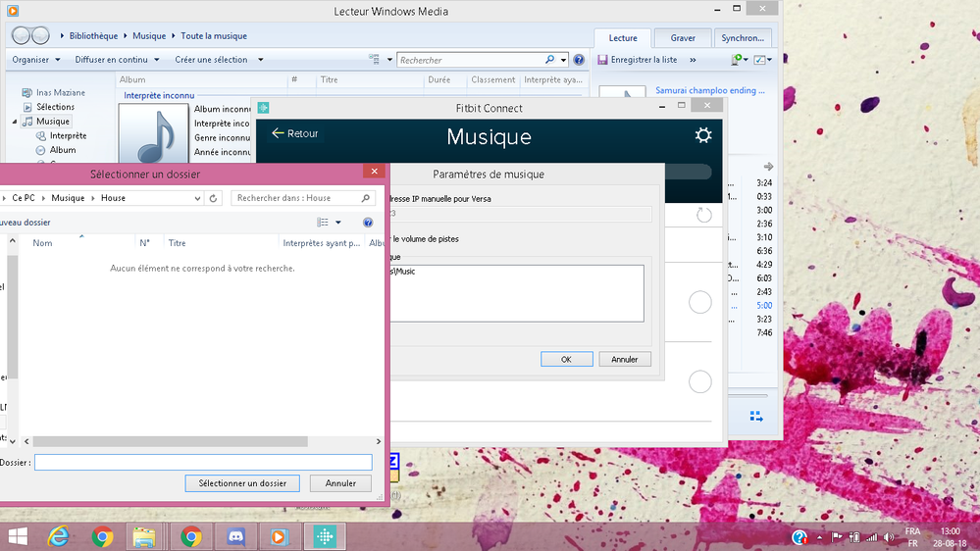The image size is (980, 551).
Task: Select Sélections in library tree
Action: tap(55, 107)
